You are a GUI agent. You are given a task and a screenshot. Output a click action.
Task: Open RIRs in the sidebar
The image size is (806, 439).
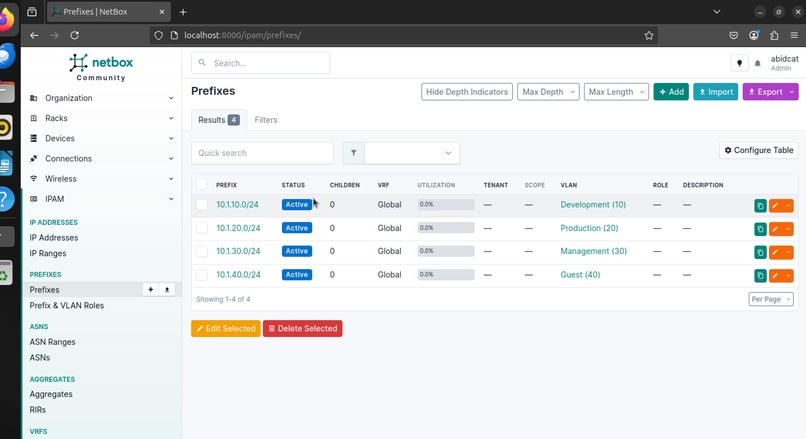tap(38, 410)
